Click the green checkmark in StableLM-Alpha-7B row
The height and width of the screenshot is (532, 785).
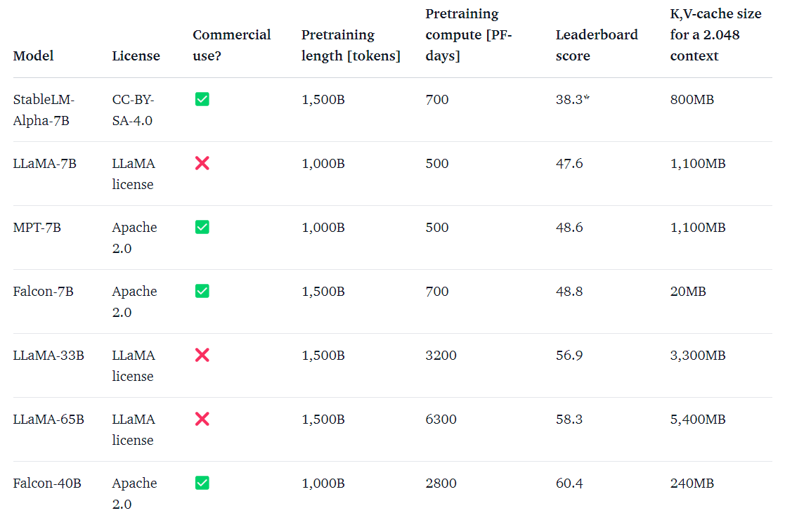[202, 99]
